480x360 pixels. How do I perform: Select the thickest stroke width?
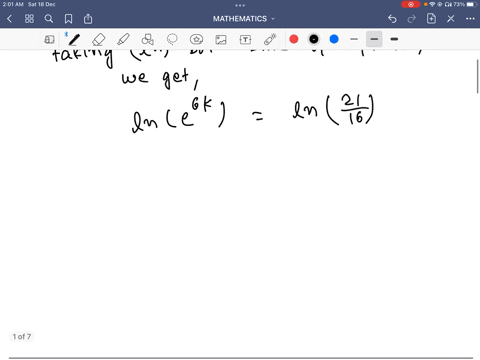pyautogui.click(x=394, y=39)
